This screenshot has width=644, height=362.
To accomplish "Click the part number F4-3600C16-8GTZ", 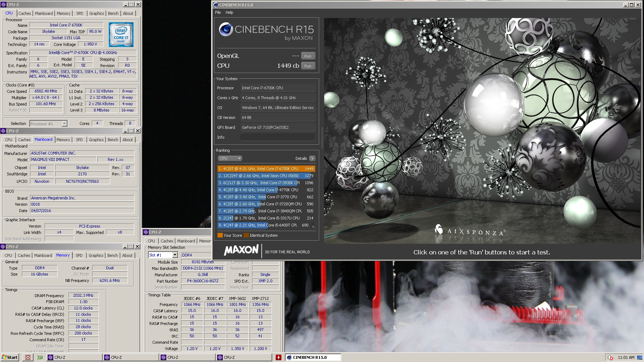I will 203,281.
